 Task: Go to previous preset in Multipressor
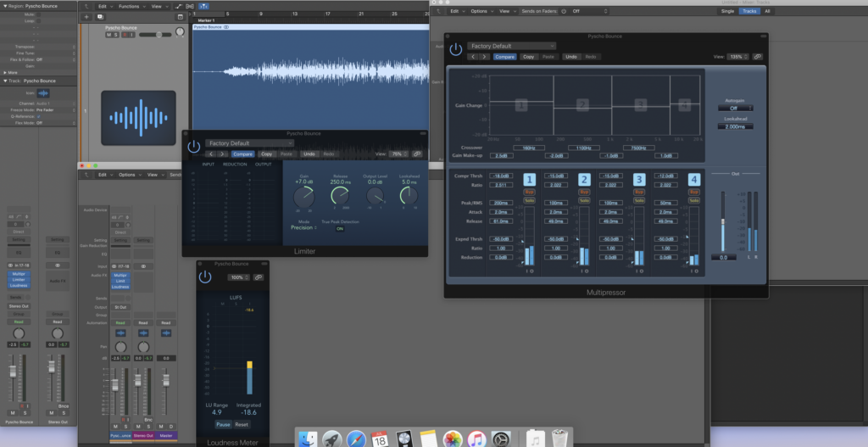473,57
